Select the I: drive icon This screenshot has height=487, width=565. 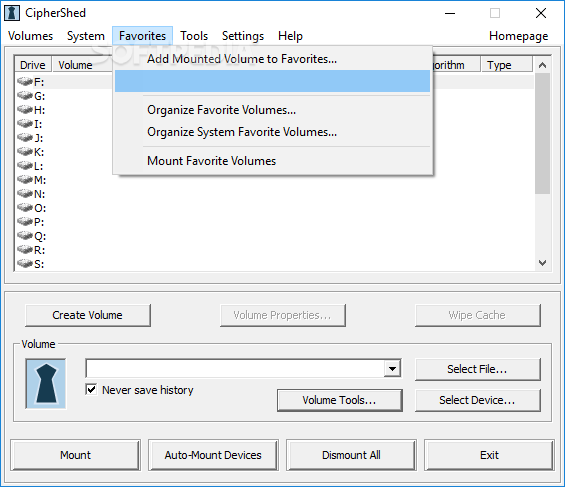(x=25, y=124)
